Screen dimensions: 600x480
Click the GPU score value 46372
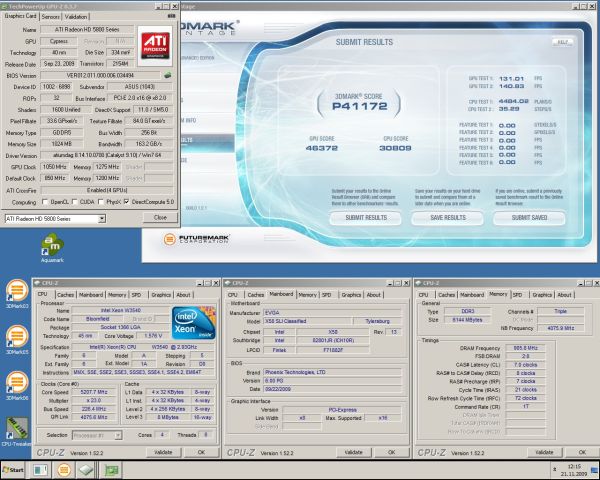(x=321, y=148)
